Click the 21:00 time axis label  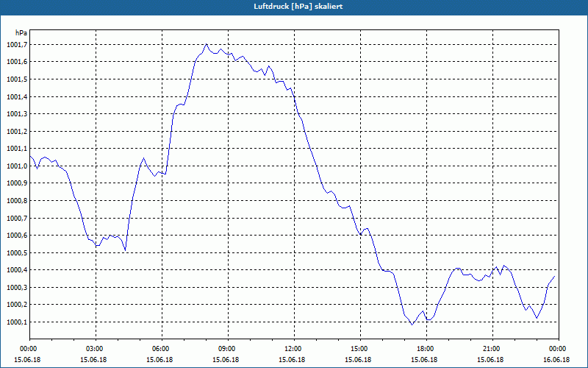(492, 349)
